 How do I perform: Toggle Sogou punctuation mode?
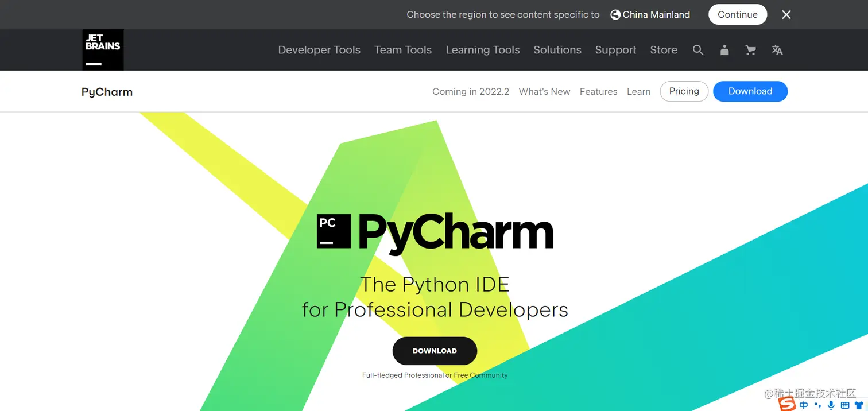[818, 405]
